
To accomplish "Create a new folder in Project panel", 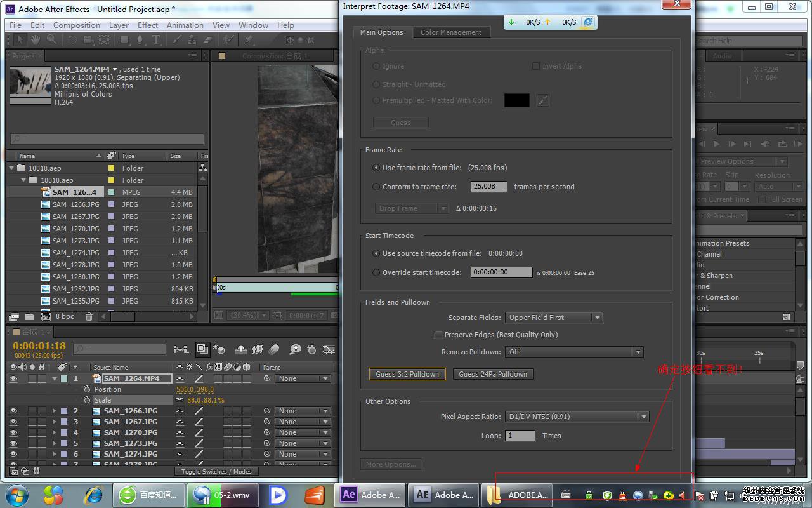I will coord(30,316).
